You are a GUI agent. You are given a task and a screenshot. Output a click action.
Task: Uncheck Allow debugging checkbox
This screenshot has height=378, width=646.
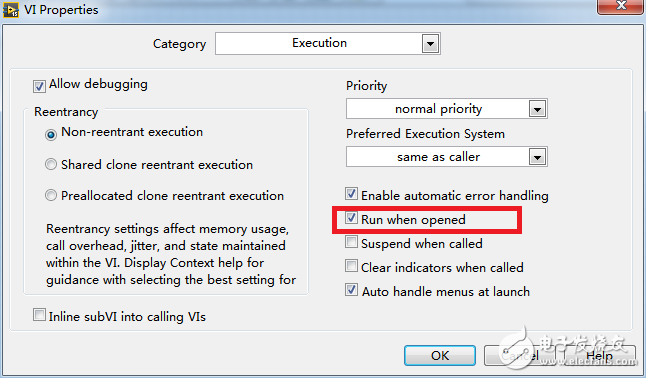click(x=39, y=86)
